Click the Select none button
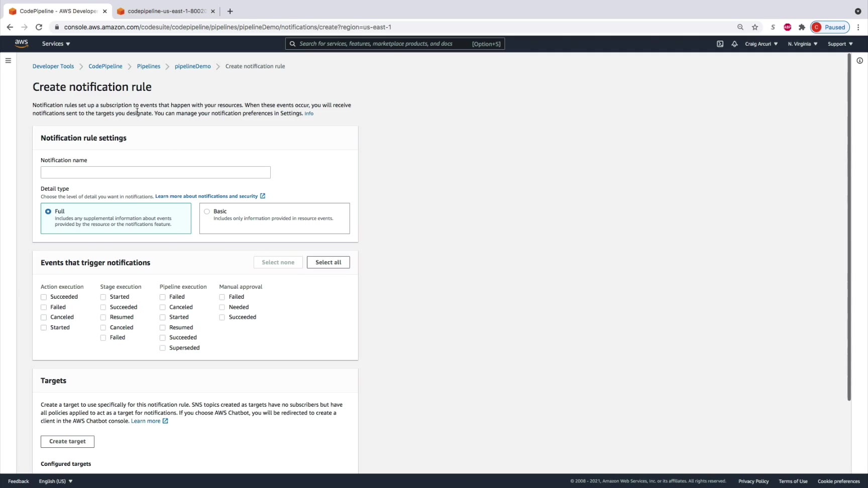Screen dimensions: 868x488 (278, 262)
